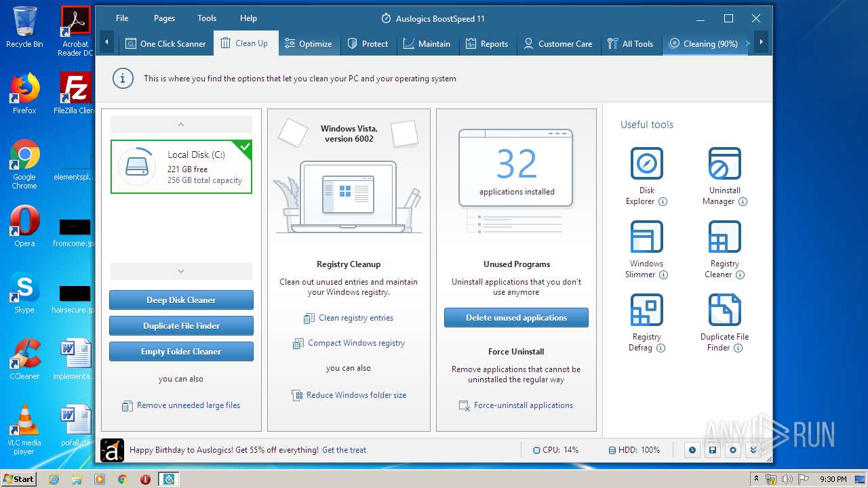
Task: Show info for Registry Defrag
Action: [660, 348]
